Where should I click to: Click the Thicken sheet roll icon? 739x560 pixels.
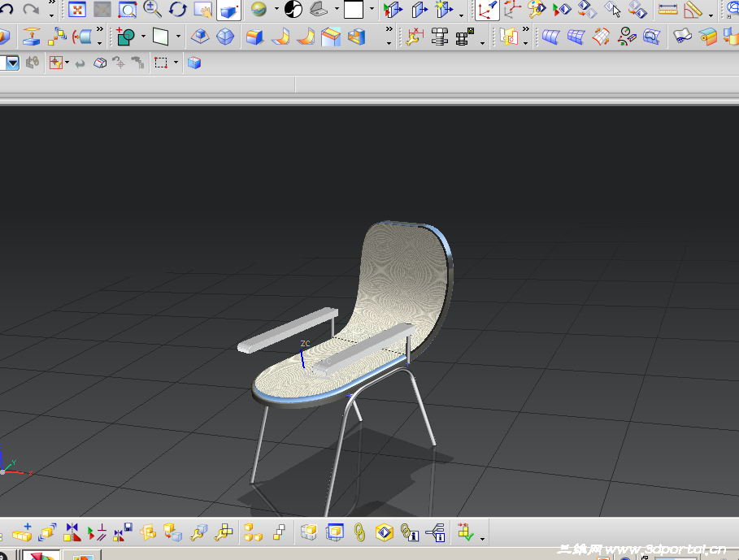707,37
